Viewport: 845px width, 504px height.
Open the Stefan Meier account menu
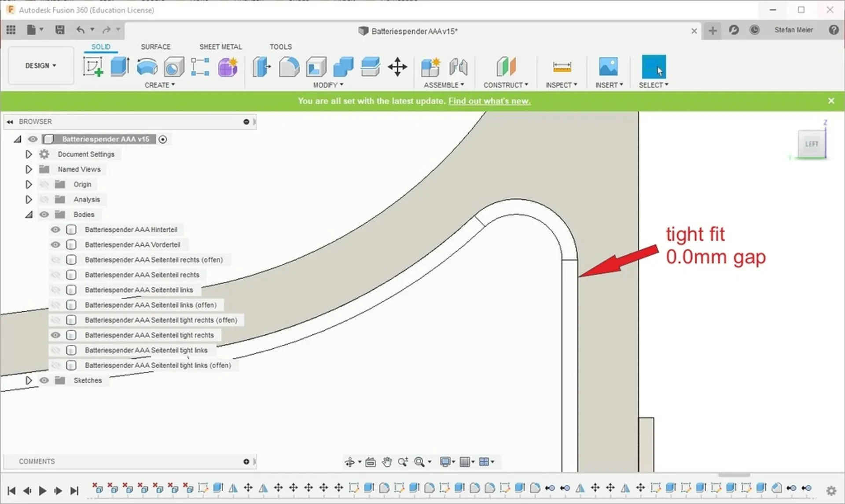point(794,30)
